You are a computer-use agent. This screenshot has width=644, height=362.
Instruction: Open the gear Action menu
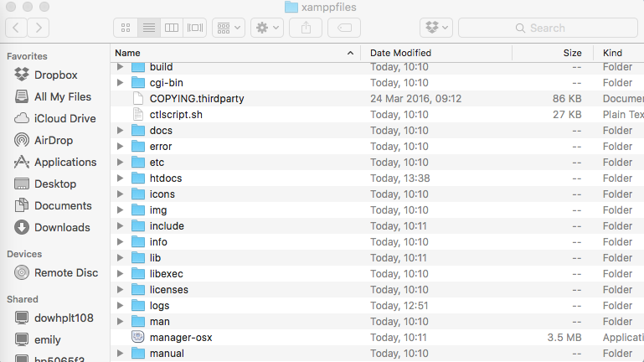click(267, 28)
